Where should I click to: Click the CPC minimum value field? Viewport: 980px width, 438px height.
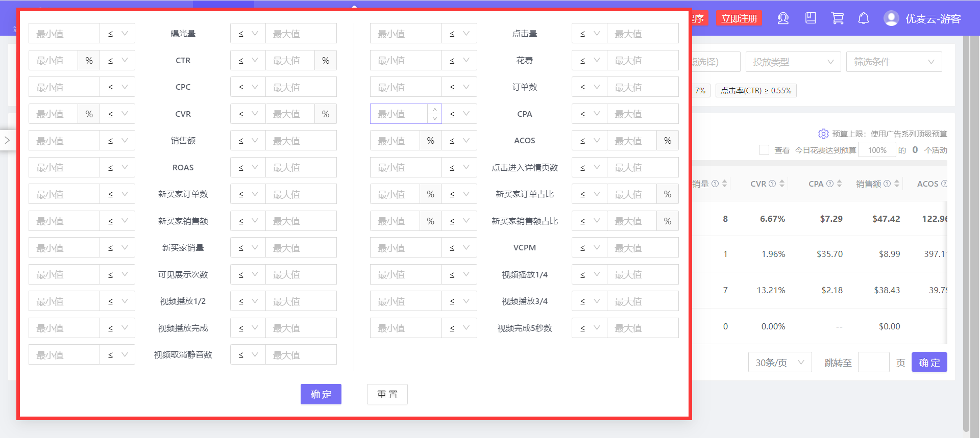tap(64, 87)
